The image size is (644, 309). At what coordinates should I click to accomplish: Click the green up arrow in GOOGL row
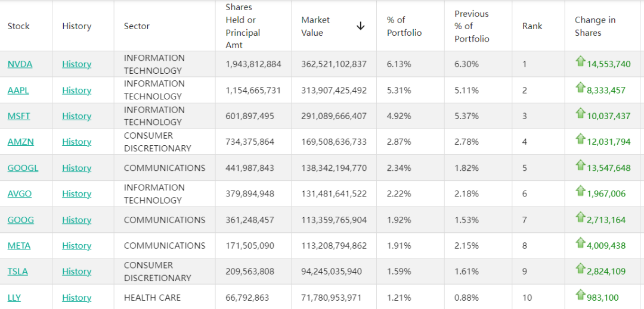click(580, 165)
